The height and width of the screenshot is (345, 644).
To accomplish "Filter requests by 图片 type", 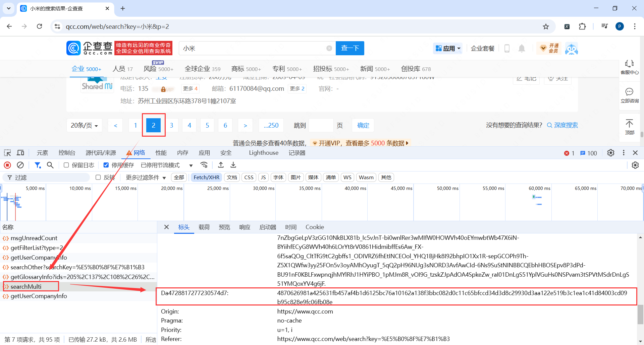I will (x=296, y=178).
